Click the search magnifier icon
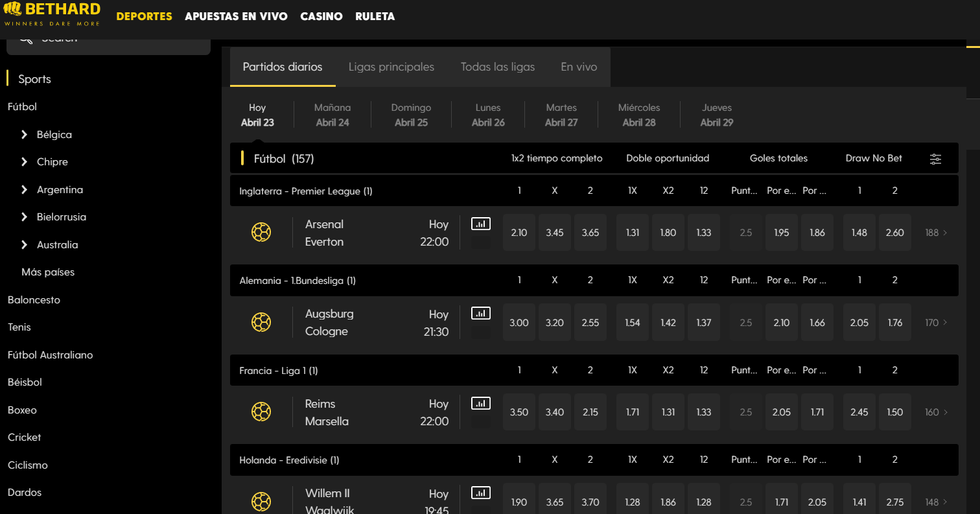Image resolution: width=980 pixels, height=514 pixels. [x=26, y=39]
